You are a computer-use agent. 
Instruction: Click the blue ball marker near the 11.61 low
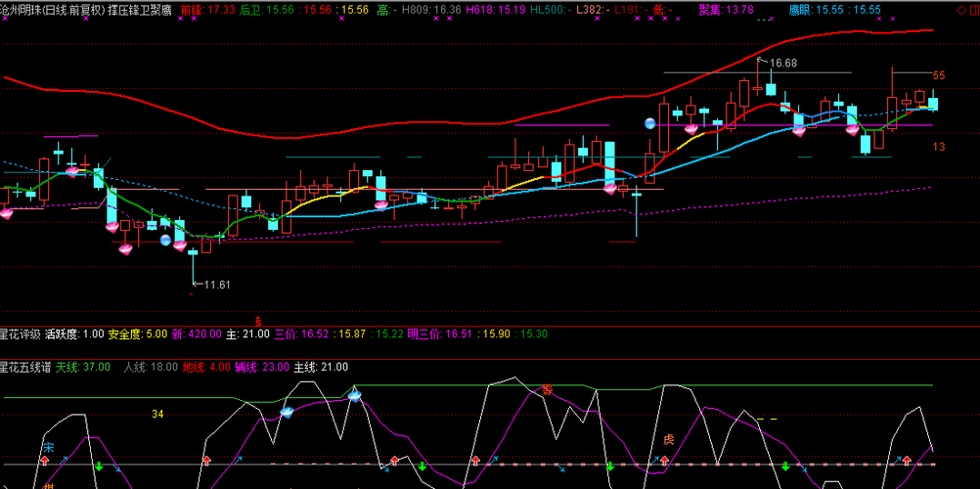pyautogui.click(x=165, y=240)
